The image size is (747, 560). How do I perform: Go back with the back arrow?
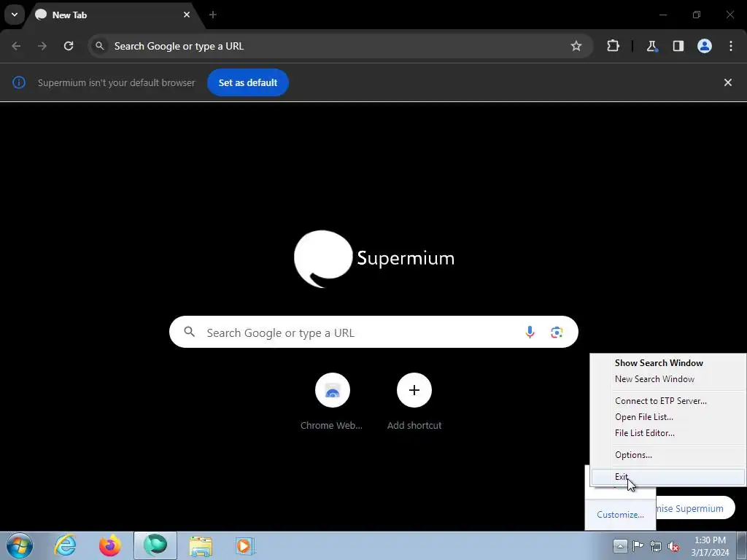16,46
